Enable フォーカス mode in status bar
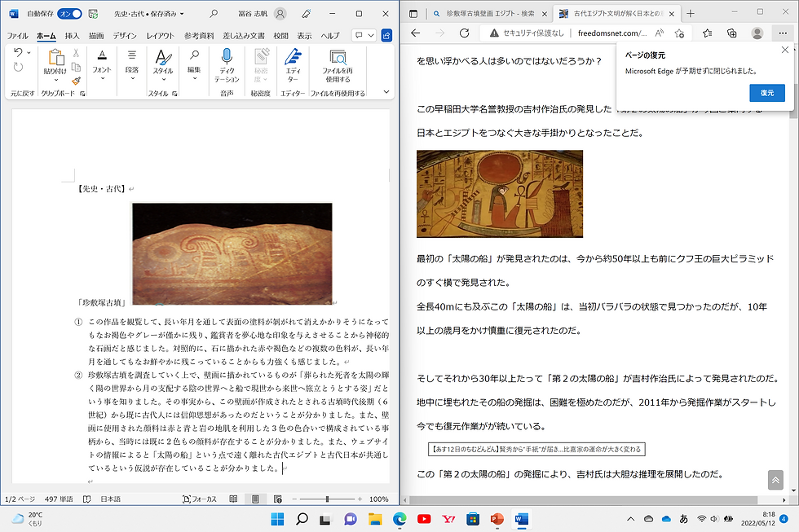The height and width of the screenshot is (532, 799). tap(200, 499)
